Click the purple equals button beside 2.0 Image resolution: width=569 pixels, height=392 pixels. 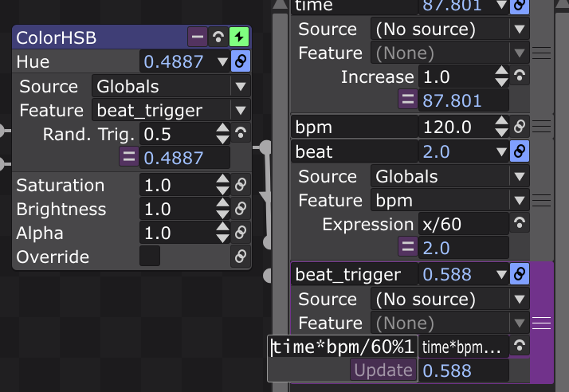(407, 247)
